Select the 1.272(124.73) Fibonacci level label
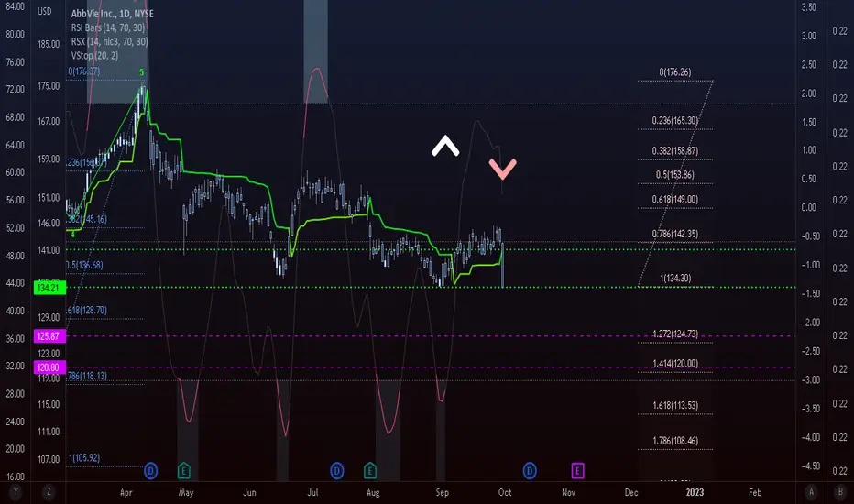The width and height of the screenshot is (854, 504). (674, 334)
